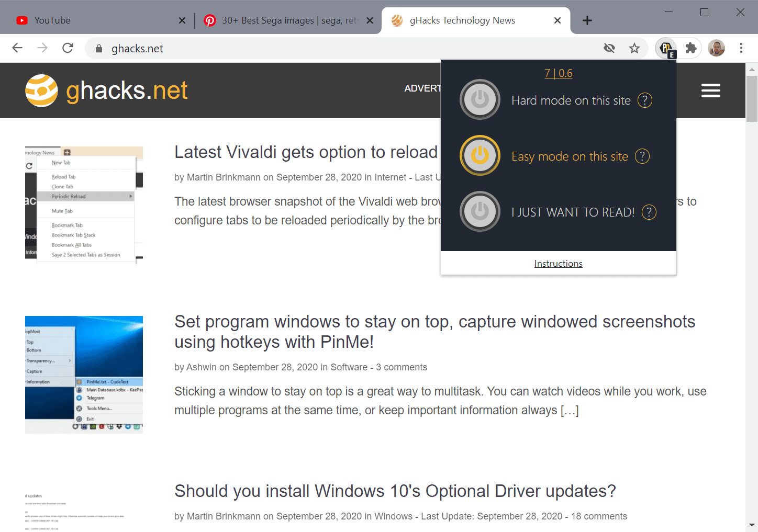Open Chrome three-dot menu
The image size is (758, 532).
tap(741, 48)
